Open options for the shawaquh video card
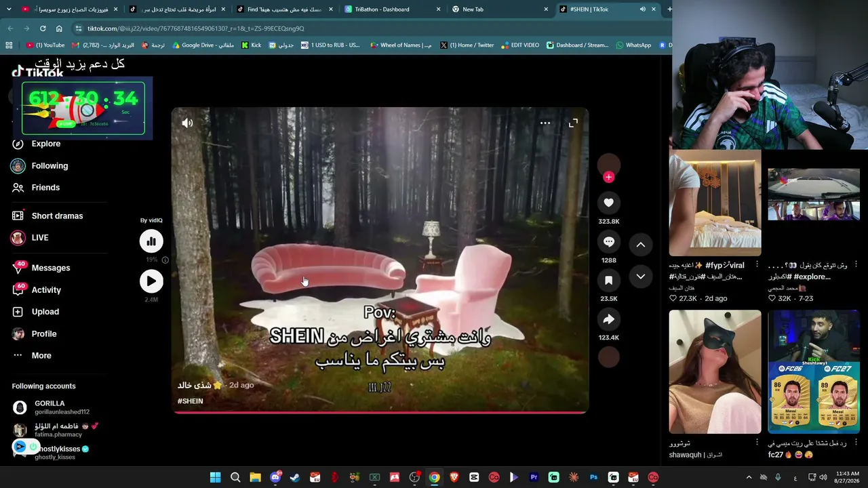Screen dimensions: 868x488 coord(757,443)
